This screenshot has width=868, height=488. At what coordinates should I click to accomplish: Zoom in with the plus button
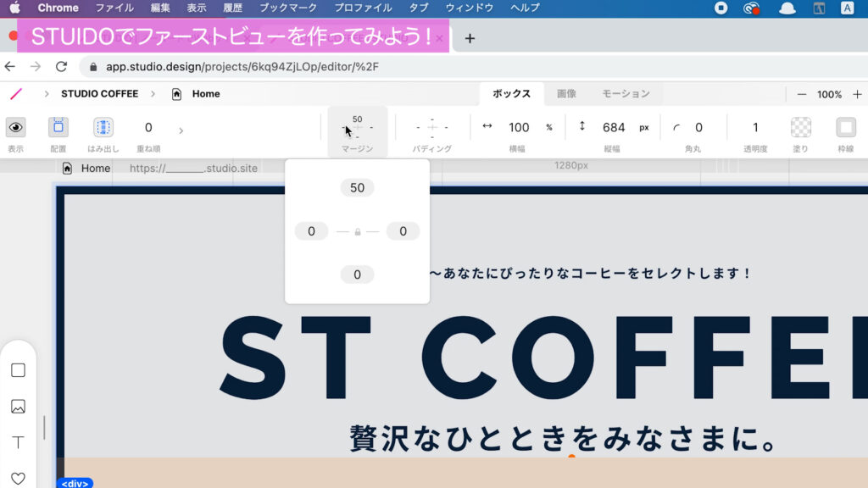point(857,95)
